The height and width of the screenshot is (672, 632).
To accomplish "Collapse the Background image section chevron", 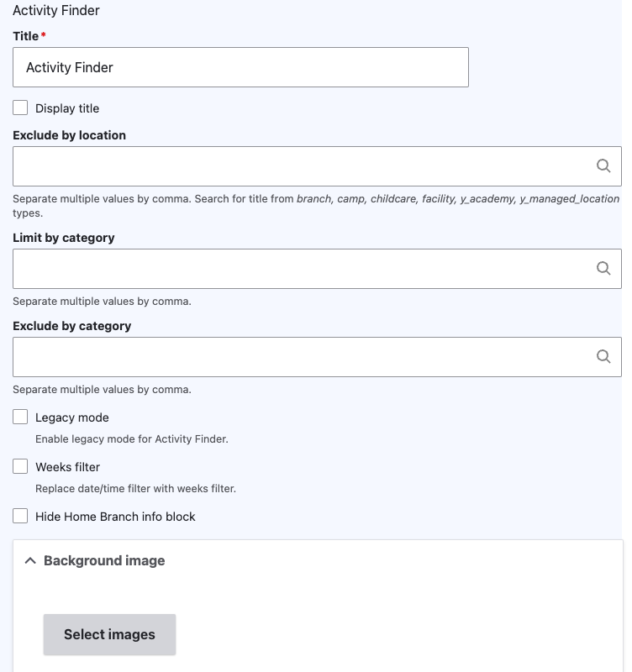I will coord(30,560).
